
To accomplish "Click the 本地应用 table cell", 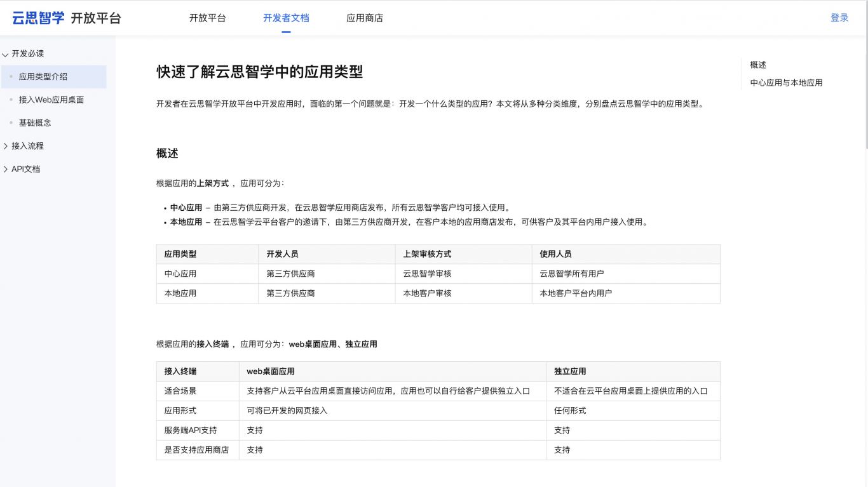I will pyautogui.click(x=207, y=293).
